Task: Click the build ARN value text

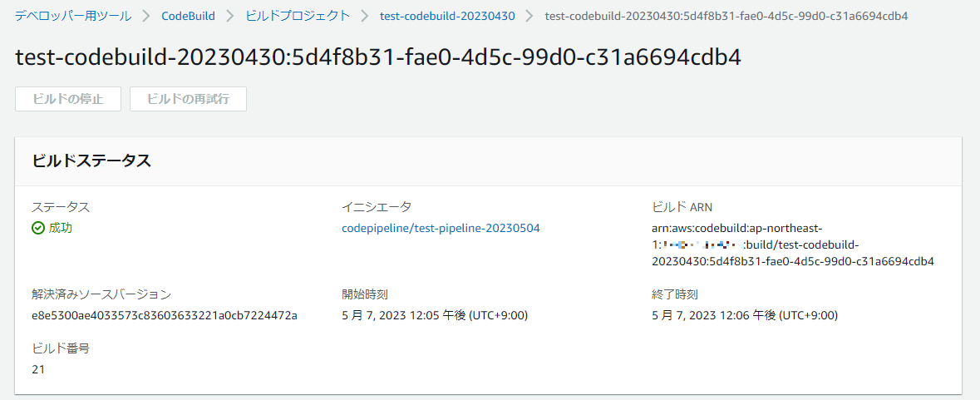Action: (792, 245)
